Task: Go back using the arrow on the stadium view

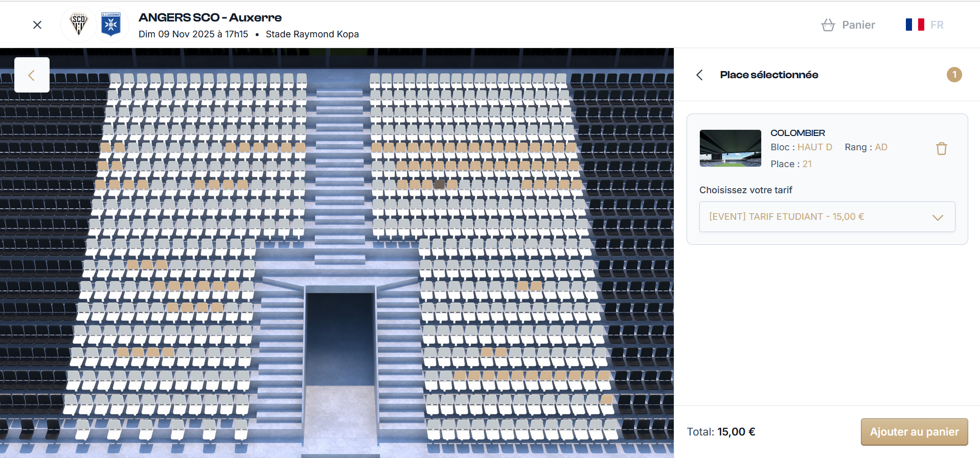Action: 32,75
